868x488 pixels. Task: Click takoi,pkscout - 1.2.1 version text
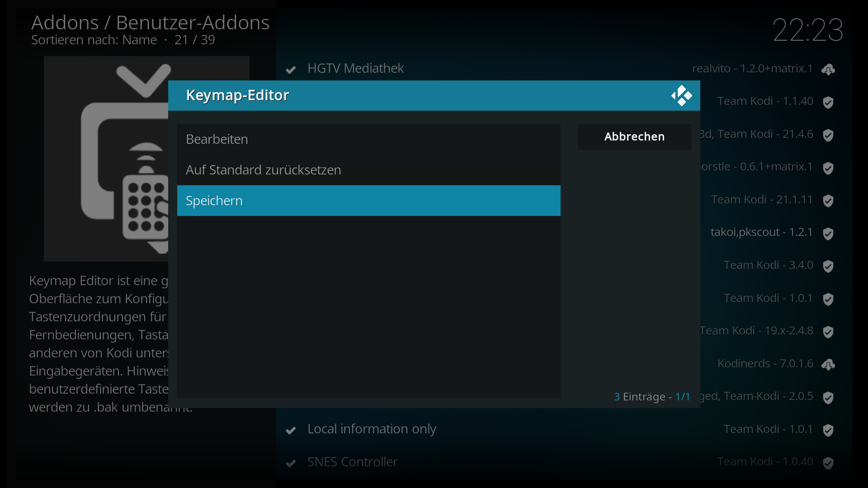point(762,232)
